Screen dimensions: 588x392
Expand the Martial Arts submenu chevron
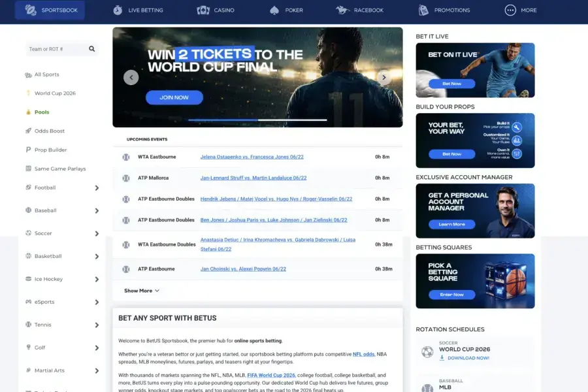tap(97, 371)
